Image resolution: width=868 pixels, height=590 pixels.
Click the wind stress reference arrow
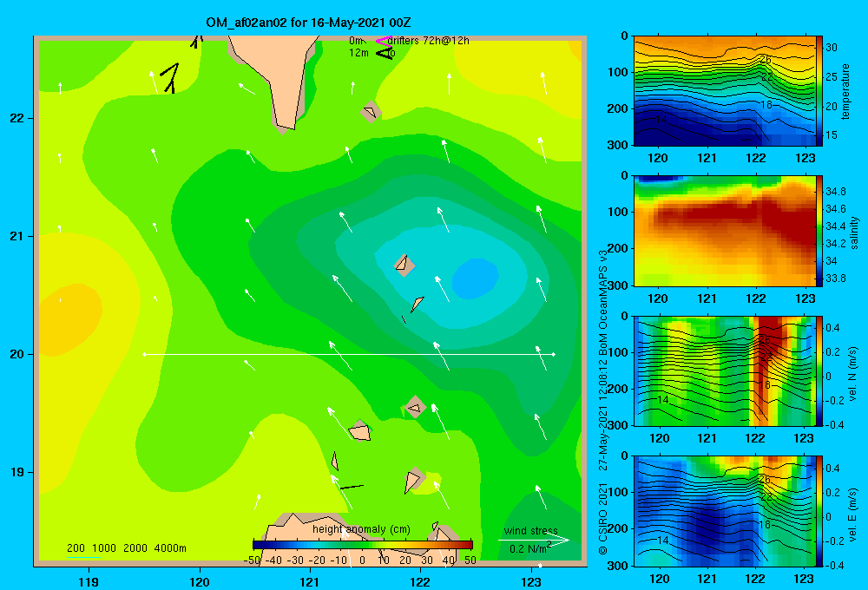pos(534,540)
